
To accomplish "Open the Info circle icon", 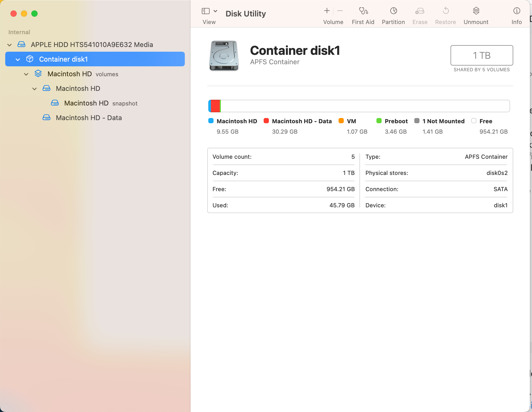I will click(x=517, y=11).
